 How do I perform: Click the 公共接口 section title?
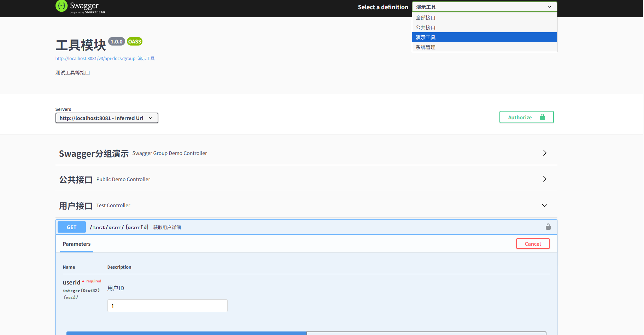coord(76,180)
